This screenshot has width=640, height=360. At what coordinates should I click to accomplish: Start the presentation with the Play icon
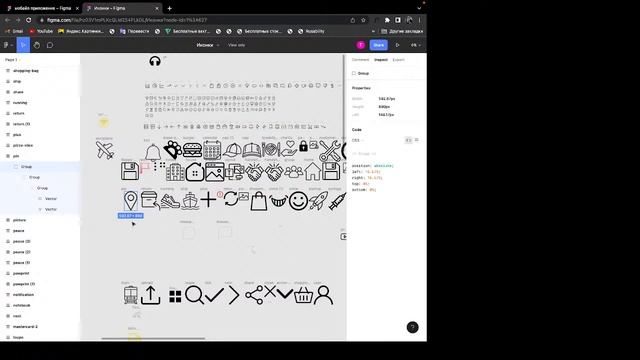coord(397,45)
